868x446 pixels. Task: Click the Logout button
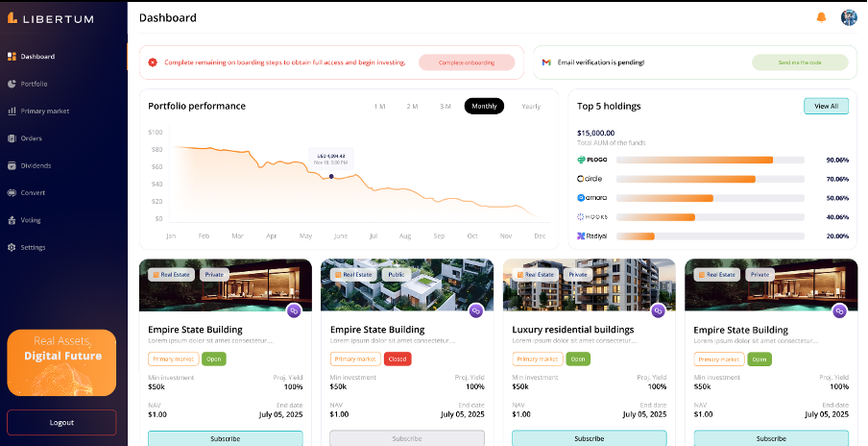pyautogui.click(x=61, y=422)
